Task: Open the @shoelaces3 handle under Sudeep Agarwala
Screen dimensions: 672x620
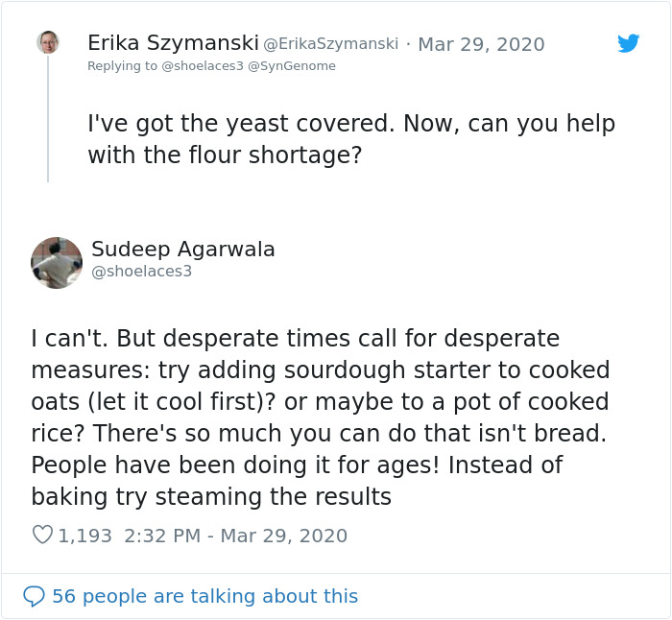Action: click(142, 272)
